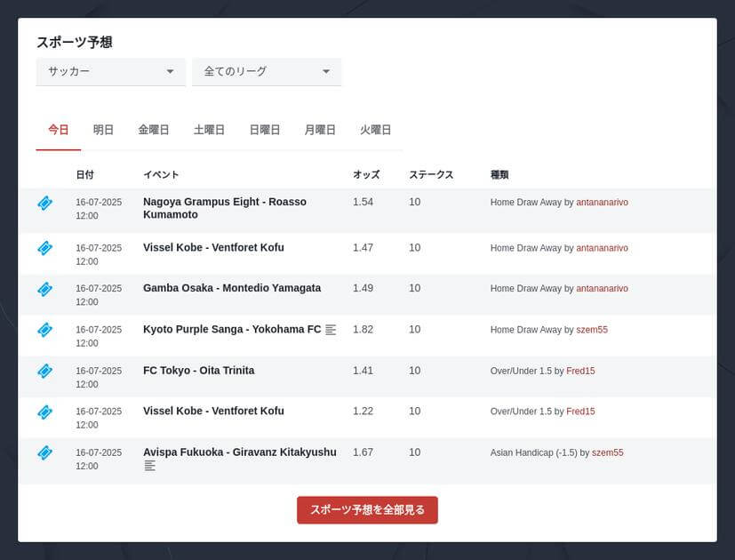Open antananarivo profile in Nagoya Grampus row
The width and height of the screenshot is (735, 560).
(x=602, y=202)
